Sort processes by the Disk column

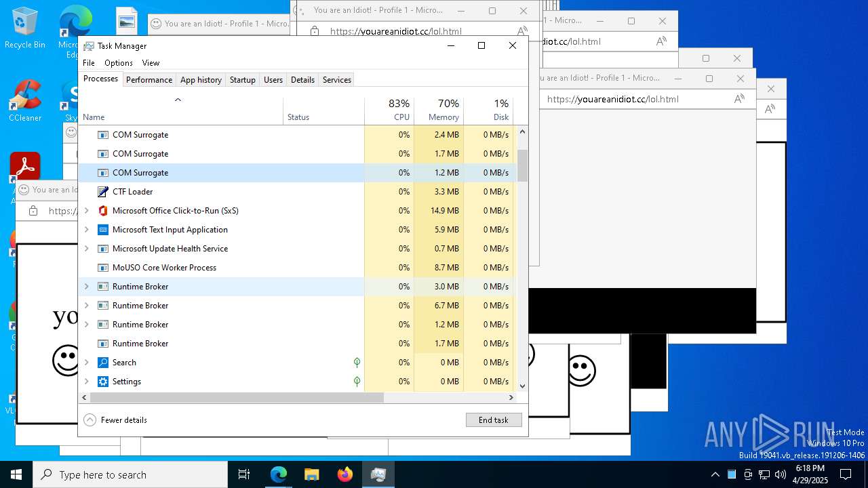(488, 111)
